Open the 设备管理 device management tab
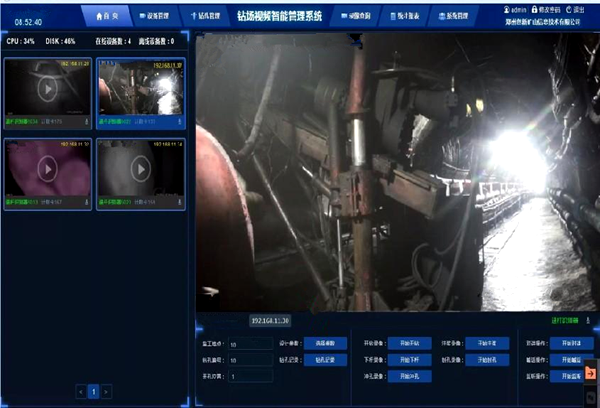 158,17
